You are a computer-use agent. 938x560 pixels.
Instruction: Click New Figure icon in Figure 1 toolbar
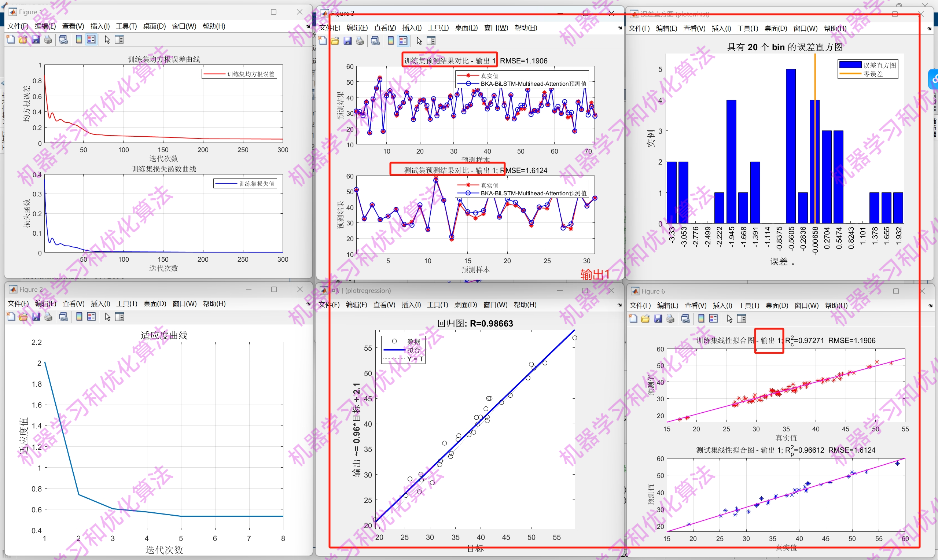coord(11,39)
